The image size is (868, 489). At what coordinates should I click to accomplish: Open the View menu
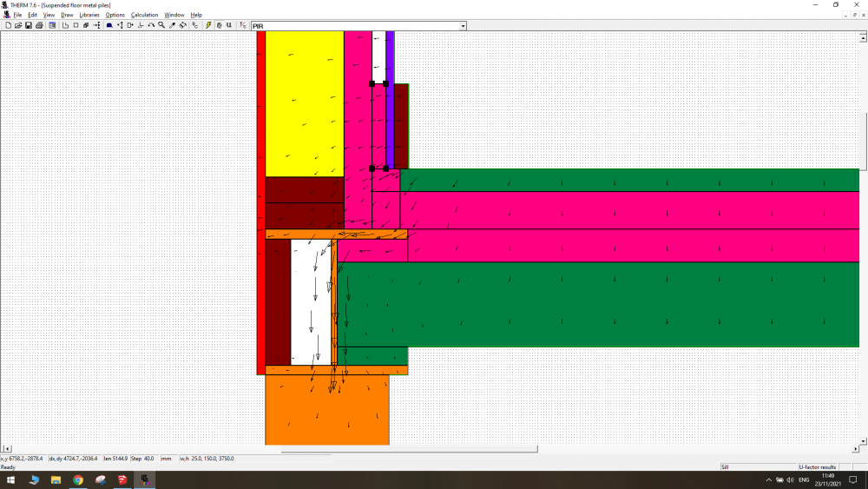tap(49, 15)
